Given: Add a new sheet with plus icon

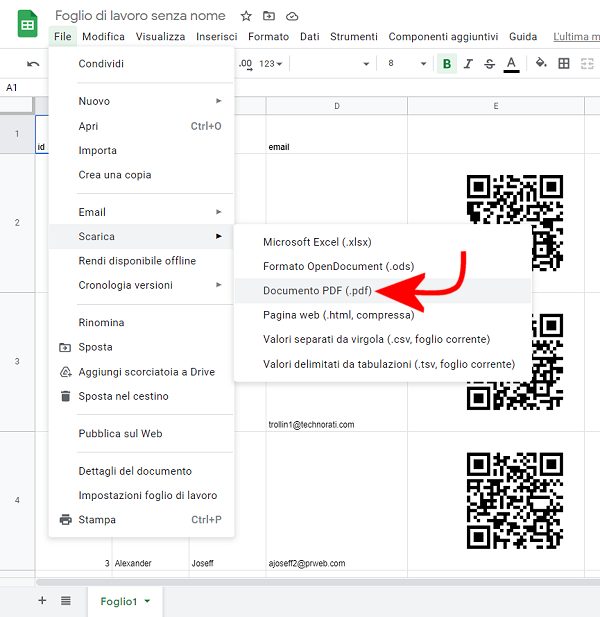Looking at the screenshot, I should (42, 600).
